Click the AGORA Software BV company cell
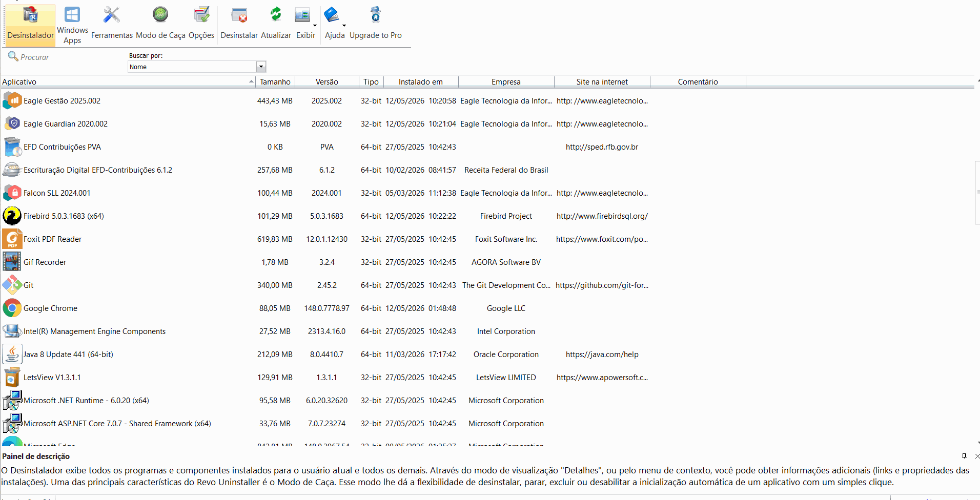The width and height of the screenshot is (980, 500). (x=506, y=262)
